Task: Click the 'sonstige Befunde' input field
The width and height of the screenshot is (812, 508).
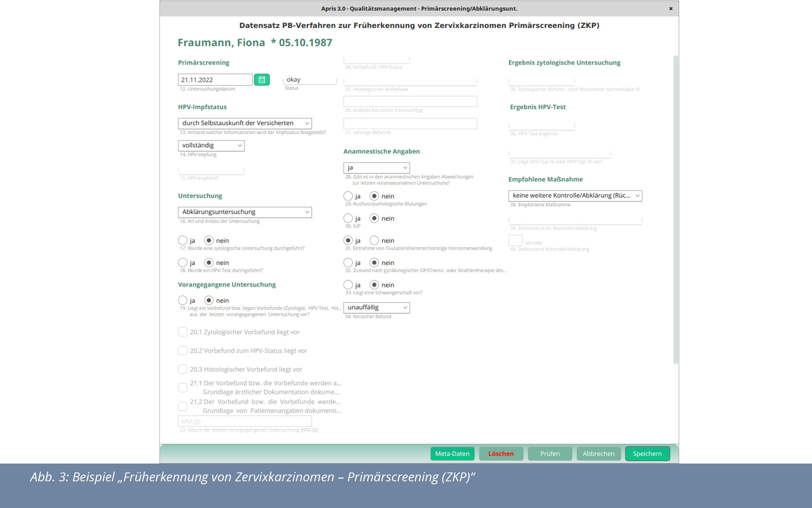Action: [410, 124]
